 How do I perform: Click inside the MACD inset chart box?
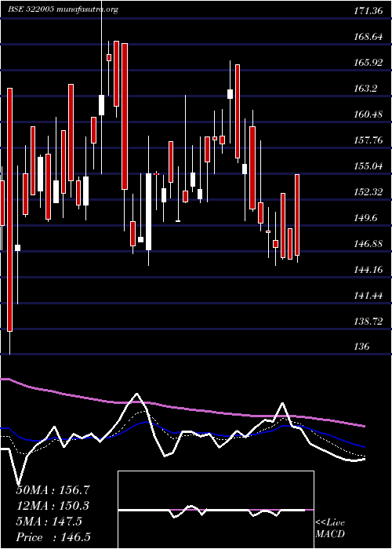point(216,510)
